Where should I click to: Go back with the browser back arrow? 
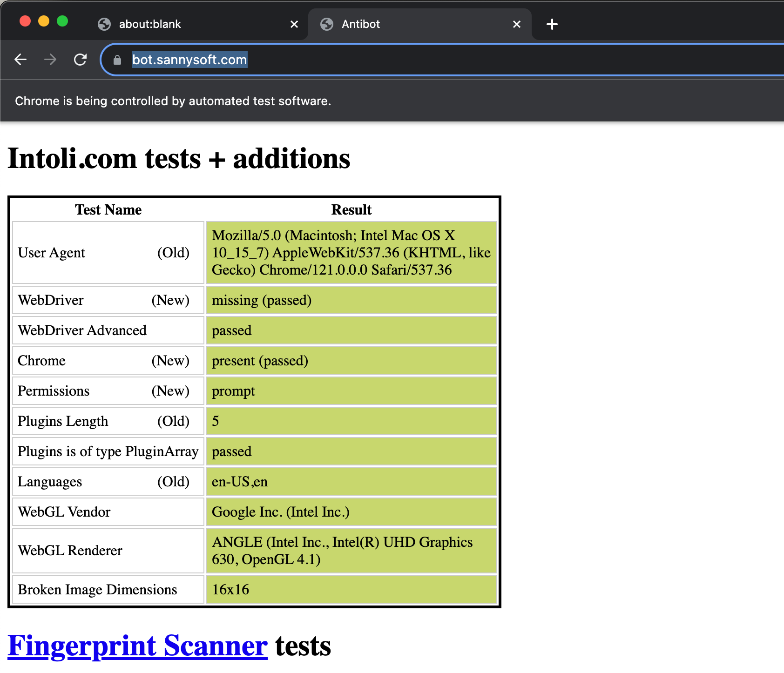pos(20,60)
